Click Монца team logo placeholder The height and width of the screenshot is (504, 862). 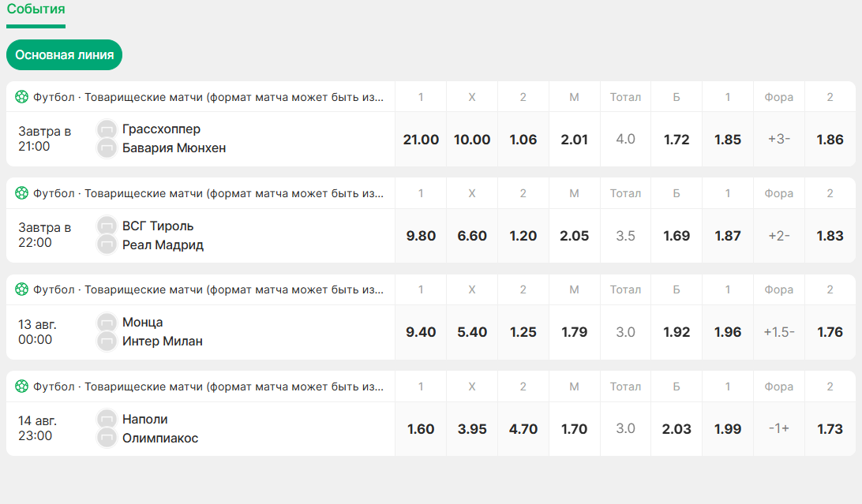(x=107, y=323)
